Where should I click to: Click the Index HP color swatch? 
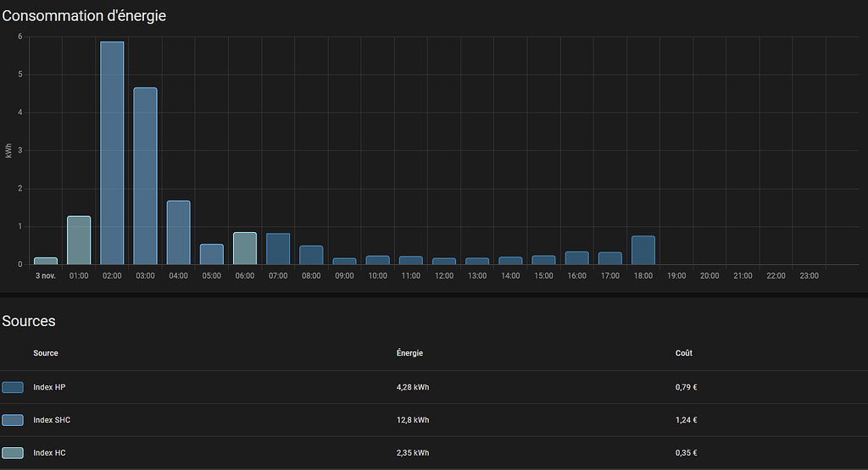(x=12, y=387)
